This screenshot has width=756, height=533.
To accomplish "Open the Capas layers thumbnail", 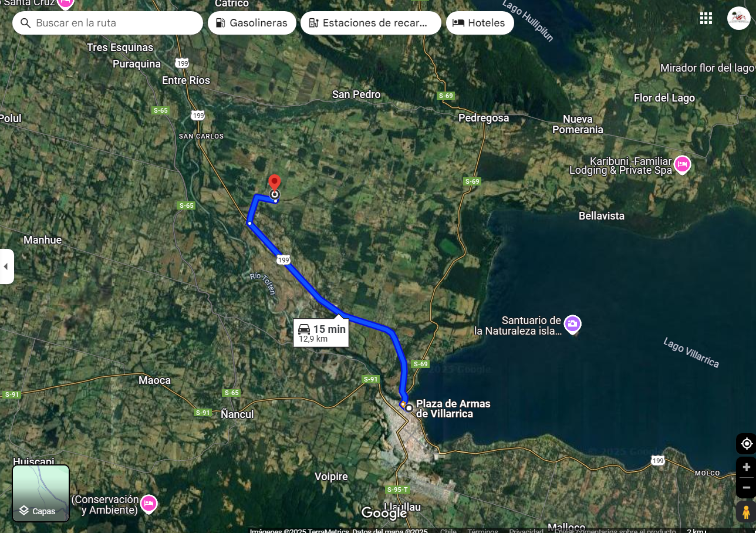I will (x=41, y=494).
